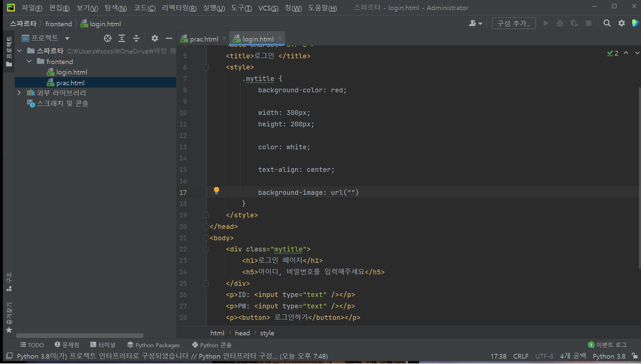The width and height of the screenshot is (641, 364).
Task: Open IDE settings gear in top toolbar
Action: (x=621, y=23)
